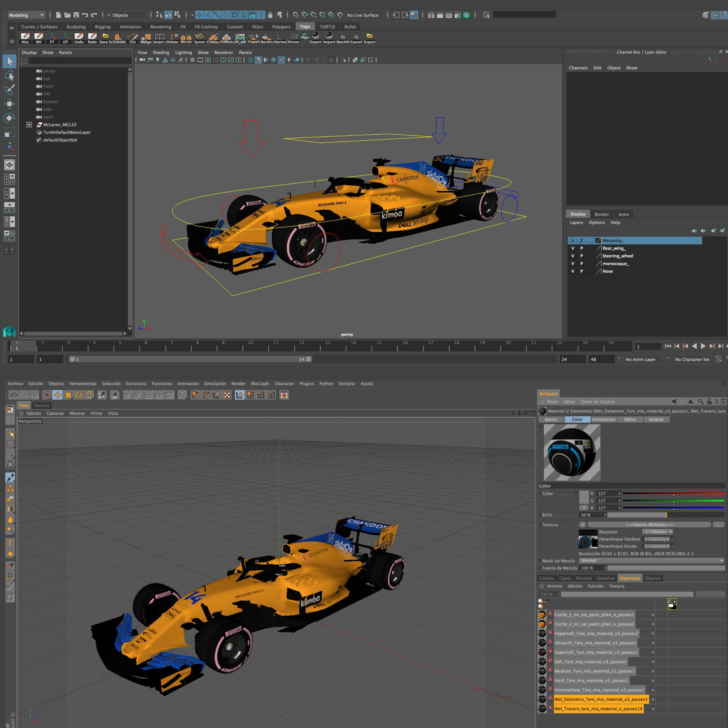Screen dimensions: 728x728
Task: Toggle visibility V of monocoque_ layer
Action: (x=573, y=264)
